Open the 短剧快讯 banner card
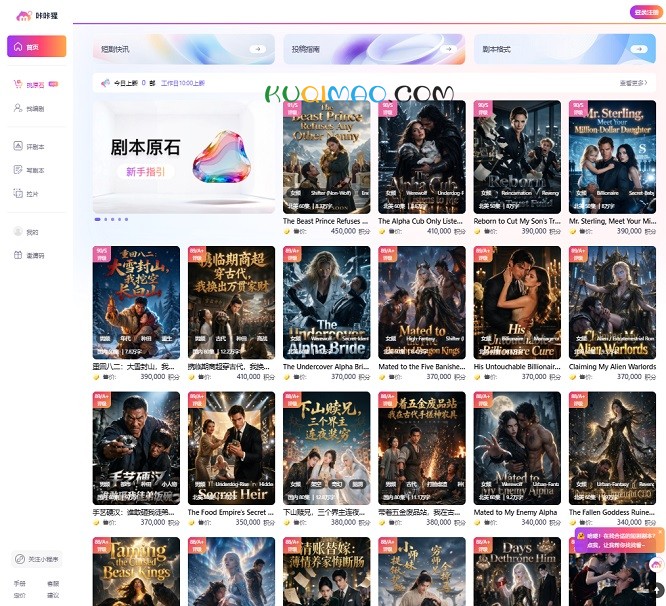The image size is (666, 606). [x=183, y=49]
